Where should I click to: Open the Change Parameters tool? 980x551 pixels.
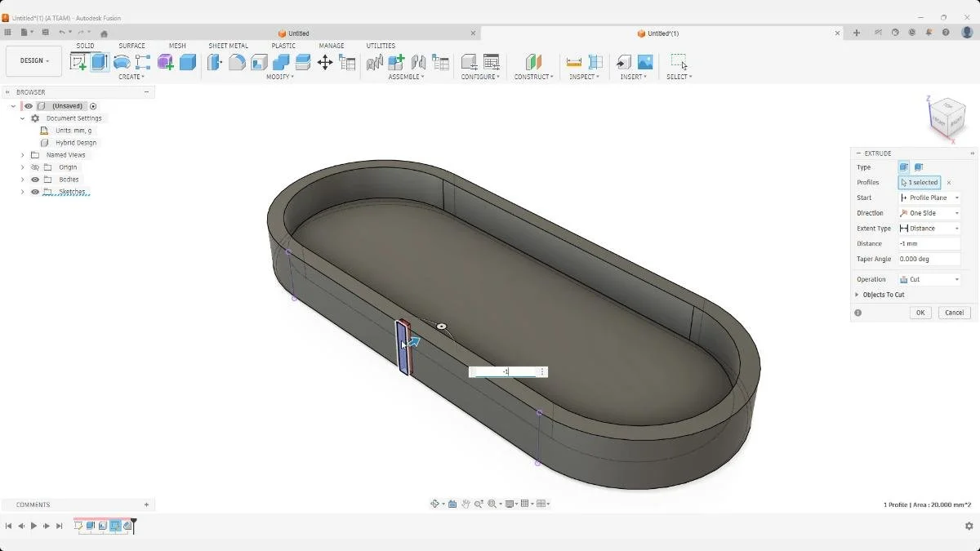click(x=347, y=63)
